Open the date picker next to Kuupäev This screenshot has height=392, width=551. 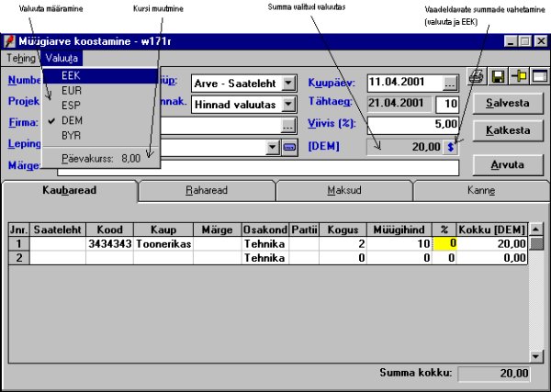(x=449, y=83)
